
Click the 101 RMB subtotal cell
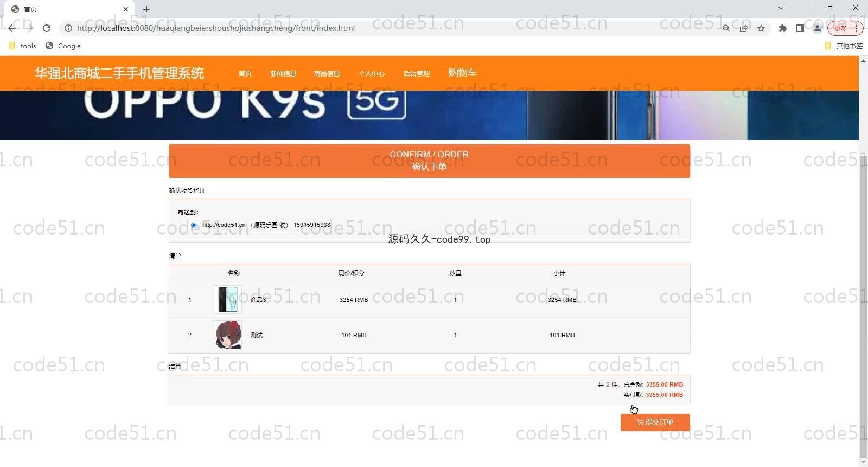point(562,335)
